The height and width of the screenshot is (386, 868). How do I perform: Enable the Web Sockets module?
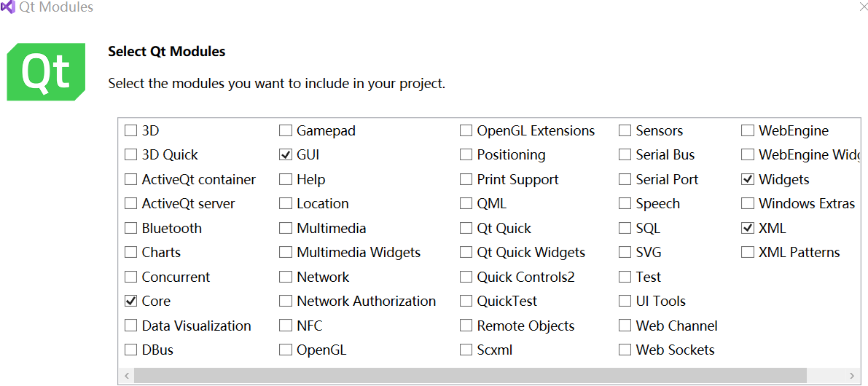coord(625,350)
